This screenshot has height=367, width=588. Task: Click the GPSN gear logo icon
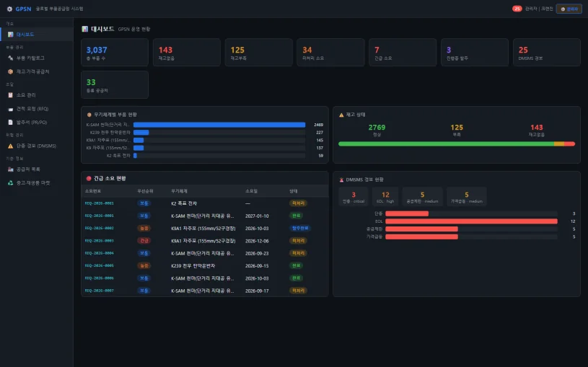(10, 9)
